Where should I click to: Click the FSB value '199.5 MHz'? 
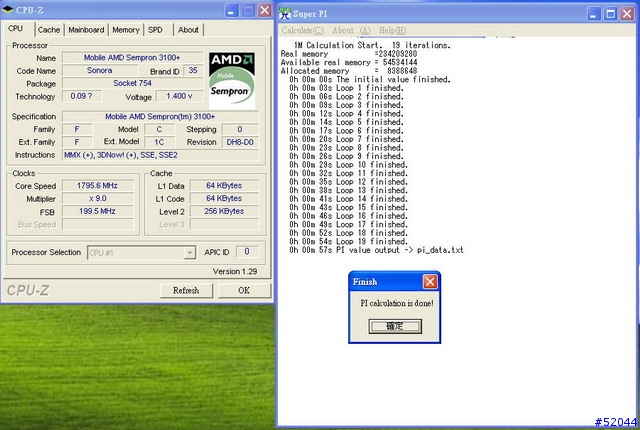click(x=98, y=211)
